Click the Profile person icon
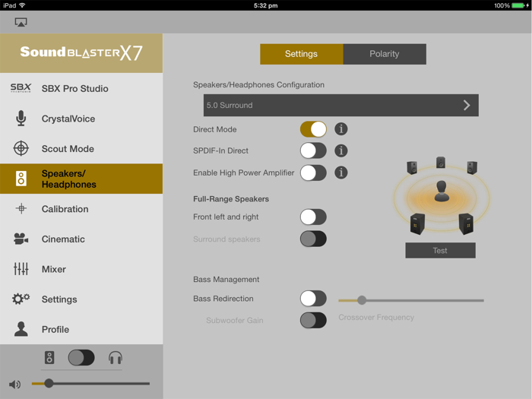This screenshot has width=532, height=399. click(x=21, y=329)
